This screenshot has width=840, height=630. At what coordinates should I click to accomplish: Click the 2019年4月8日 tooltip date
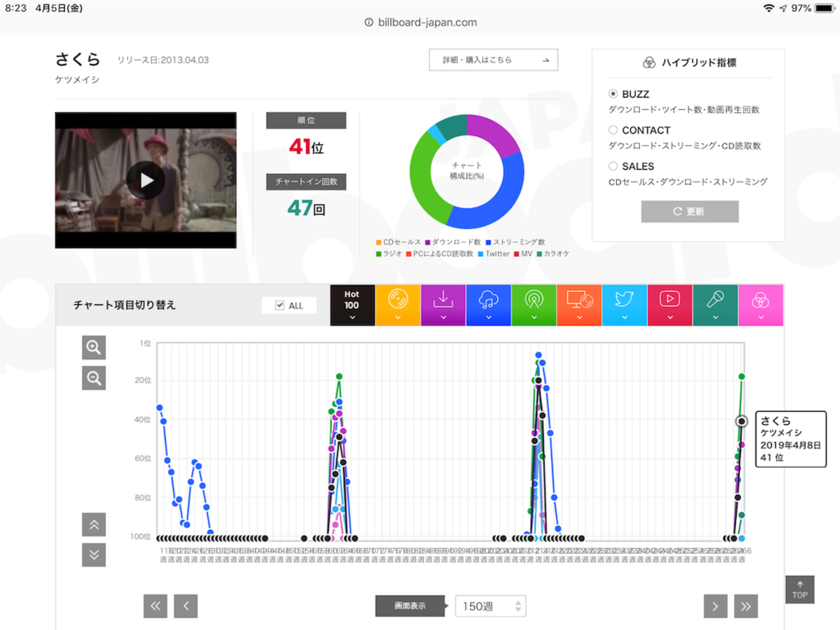(x=790, y=445)
